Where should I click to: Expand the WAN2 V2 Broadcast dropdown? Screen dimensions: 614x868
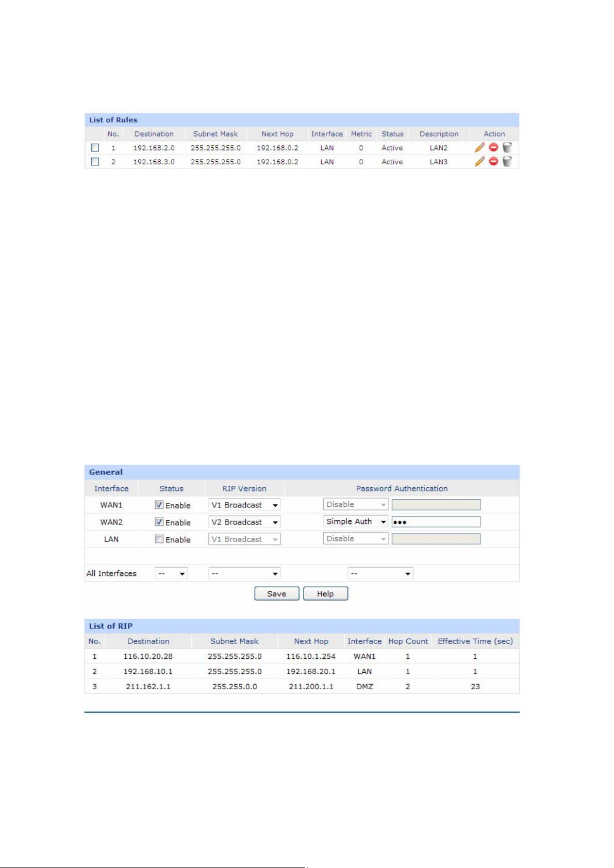[x=244, y=522]
